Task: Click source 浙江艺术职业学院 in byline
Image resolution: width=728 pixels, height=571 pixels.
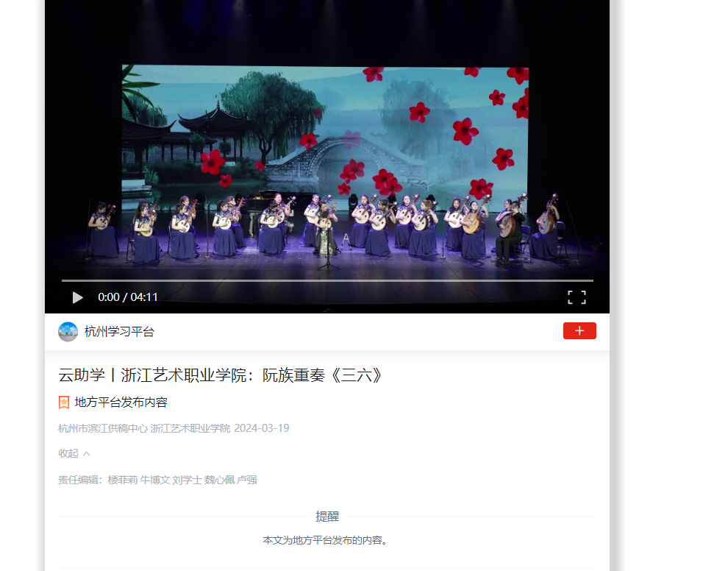Action: click(190, 428)
